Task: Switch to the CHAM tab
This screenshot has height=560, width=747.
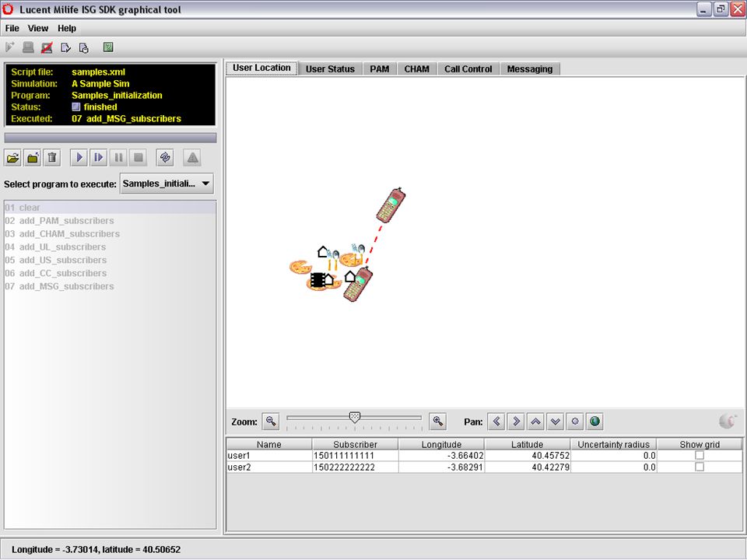Action: tap(417, 69)
